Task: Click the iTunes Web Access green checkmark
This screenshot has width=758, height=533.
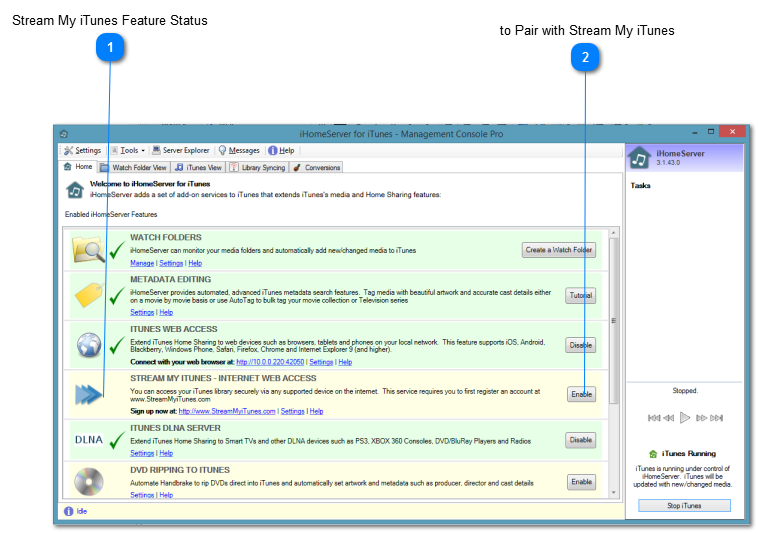Action: pyautogui.click(x=117, y=345)
